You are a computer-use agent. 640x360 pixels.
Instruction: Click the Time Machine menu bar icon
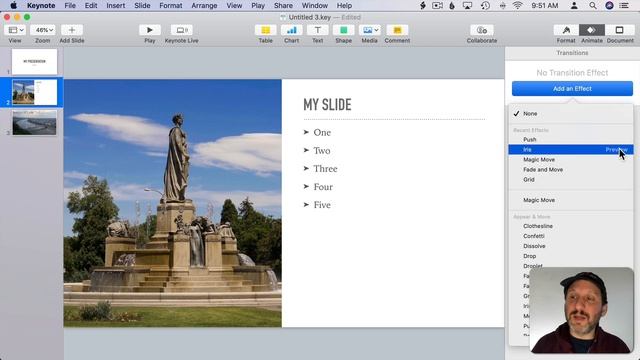(x=485, y=6)
